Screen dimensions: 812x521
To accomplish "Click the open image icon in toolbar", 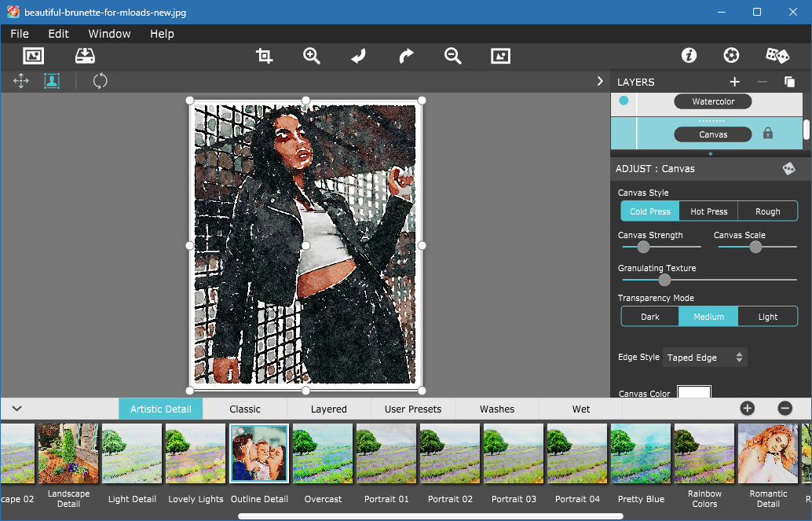I will [x=33, y=56].
